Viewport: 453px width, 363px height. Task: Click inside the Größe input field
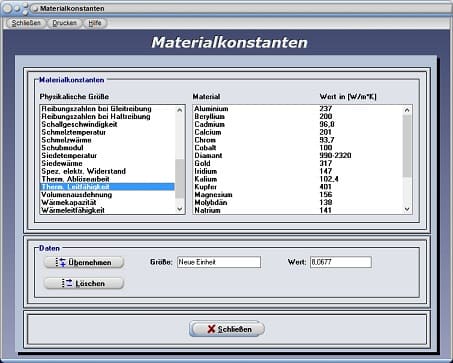(x=219, y=262)
